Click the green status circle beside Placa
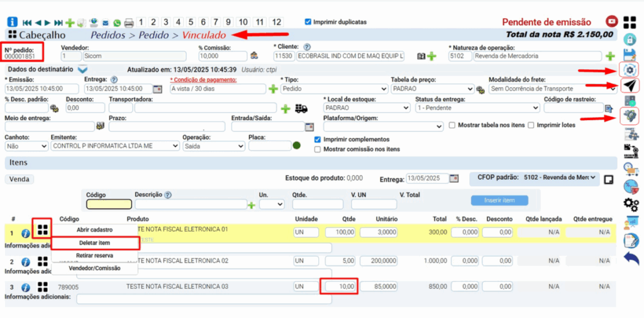644x318 pixels. (296, 145)
